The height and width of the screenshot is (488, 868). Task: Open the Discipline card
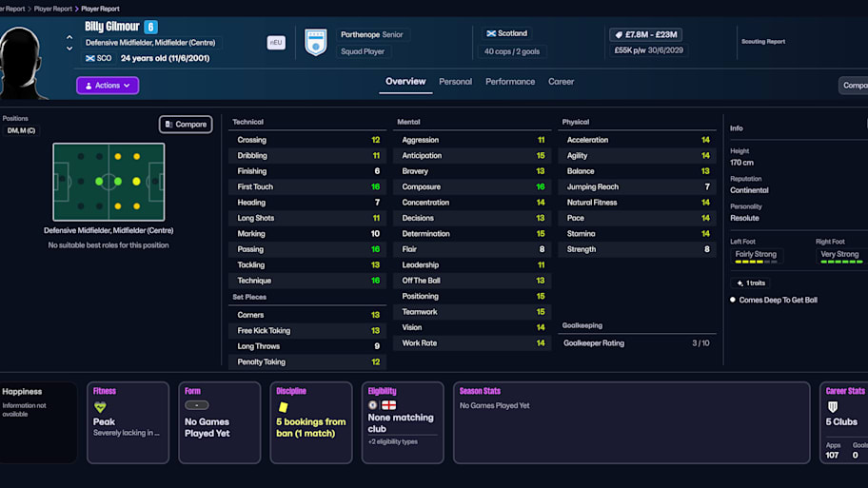(311, 422)
